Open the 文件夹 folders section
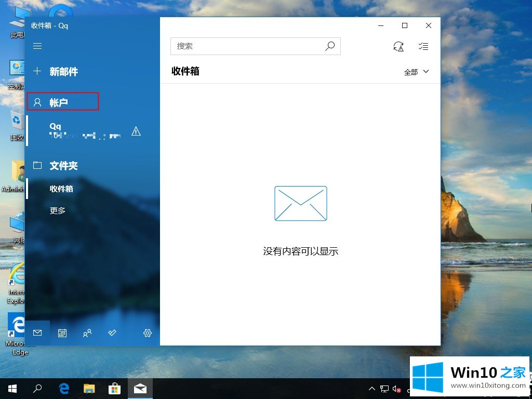Viewport: 532px width, 399px height. click(63, 166)
